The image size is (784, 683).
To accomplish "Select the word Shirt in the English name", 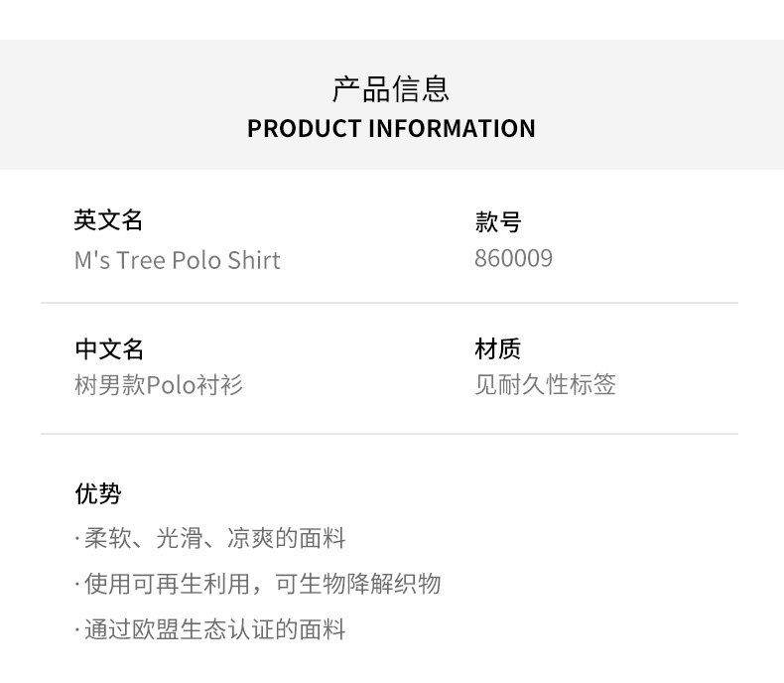I will coord(254,260).
